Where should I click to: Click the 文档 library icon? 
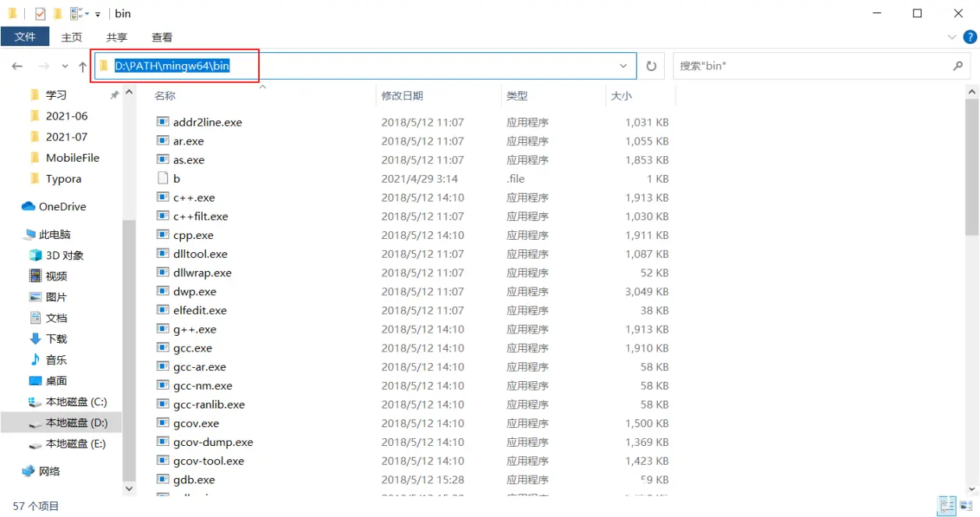(x=35, y=318)
